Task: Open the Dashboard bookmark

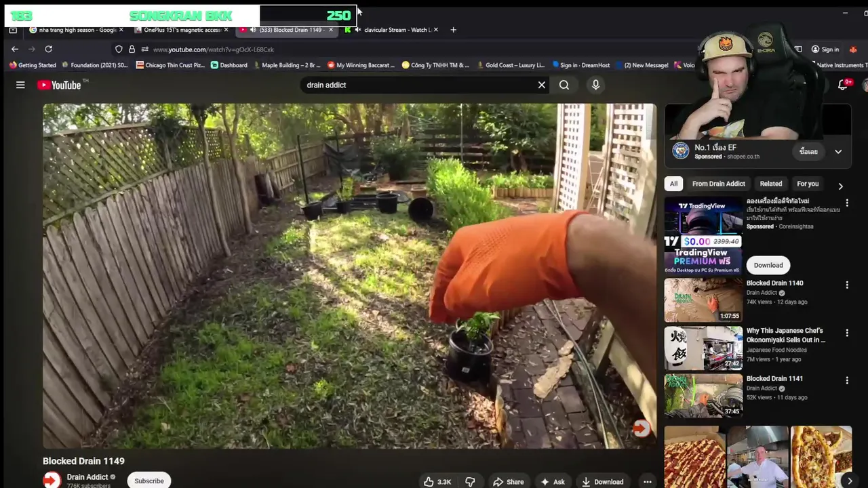Action: 229,65
